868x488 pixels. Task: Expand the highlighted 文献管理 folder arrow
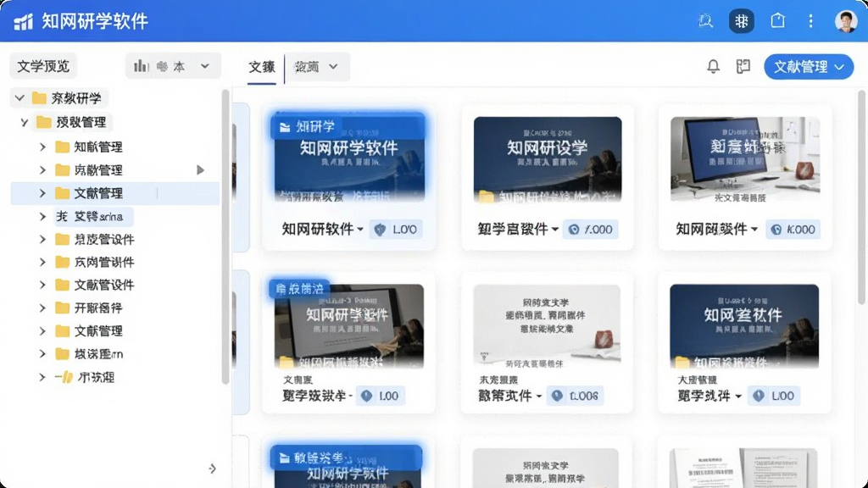coord(42,193)
